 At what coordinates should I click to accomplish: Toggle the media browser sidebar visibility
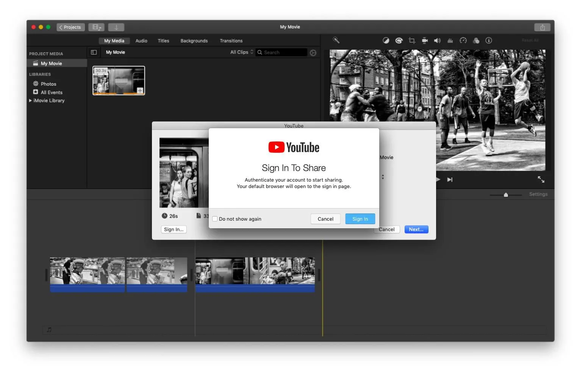pos(94,52)
